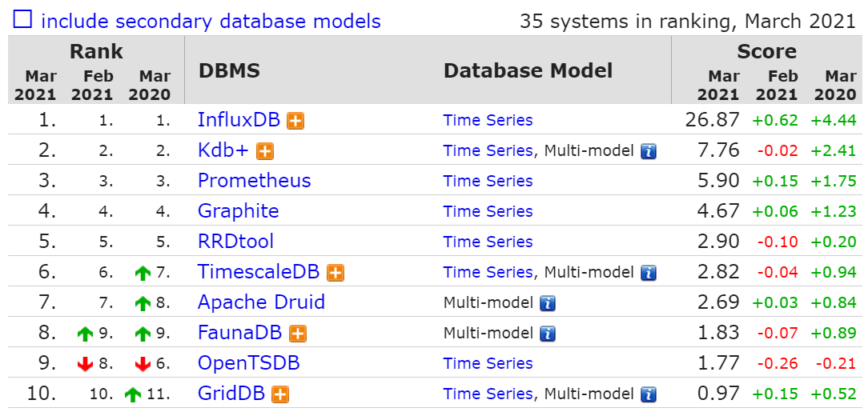
Task: Click the orange plus icon next to TimescaleDB
Action: coord(336,273)
